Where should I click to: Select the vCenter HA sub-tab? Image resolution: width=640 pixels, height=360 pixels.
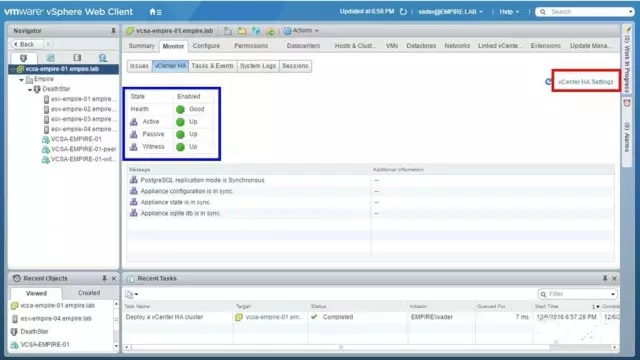point(170,66)
